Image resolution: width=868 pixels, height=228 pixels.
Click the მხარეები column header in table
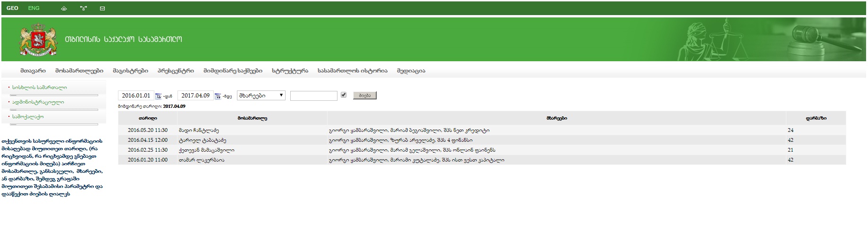pyautogui.click(x=557, y=118)
